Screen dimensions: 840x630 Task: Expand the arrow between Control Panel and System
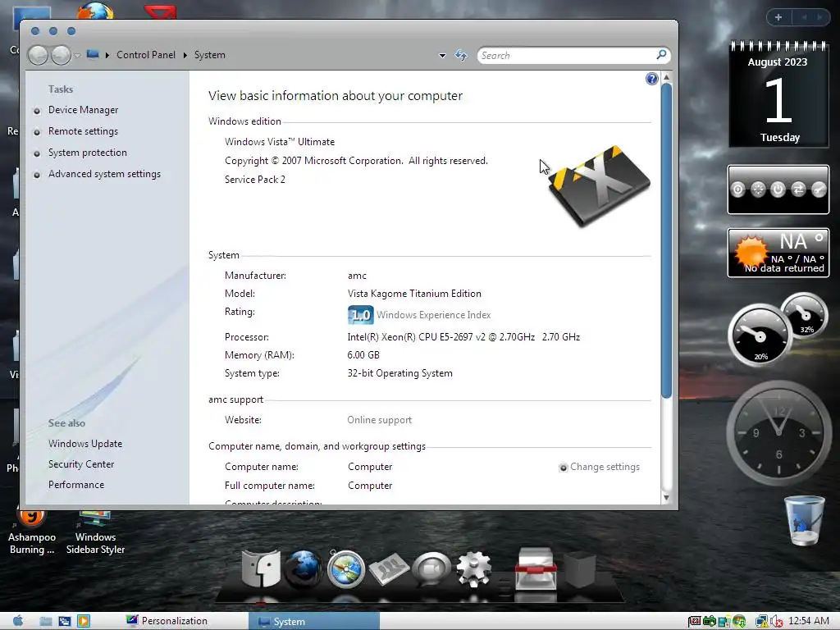pos(185,55)
